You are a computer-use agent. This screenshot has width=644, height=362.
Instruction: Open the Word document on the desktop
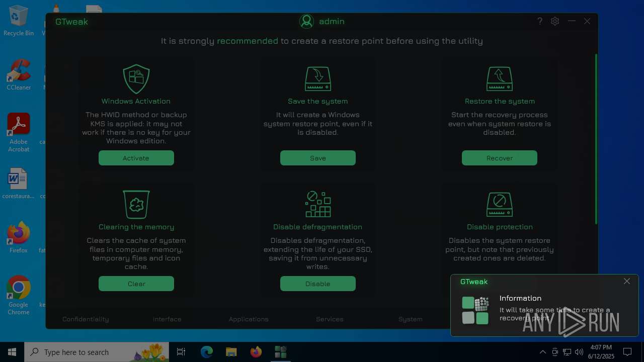tap(19, 184)
